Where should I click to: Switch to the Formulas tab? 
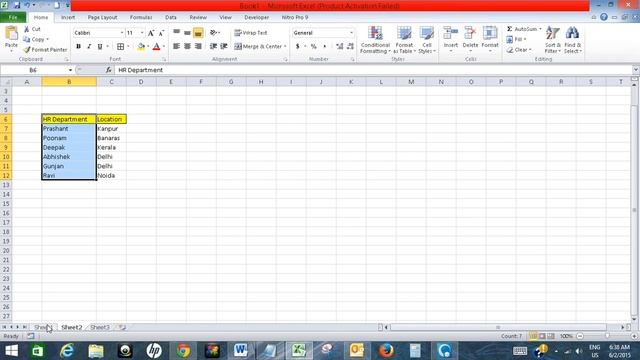point(141,18)
